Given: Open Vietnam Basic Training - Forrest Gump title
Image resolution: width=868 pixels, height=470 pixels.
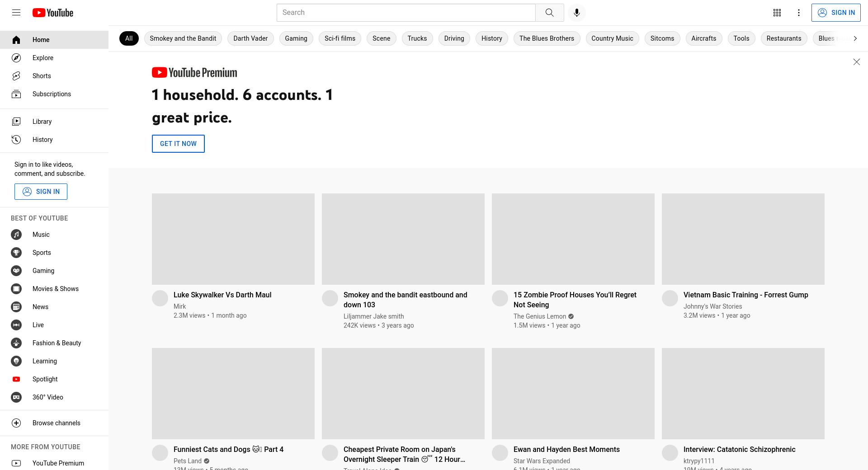Looking at the screenshot, I should 746,295.
